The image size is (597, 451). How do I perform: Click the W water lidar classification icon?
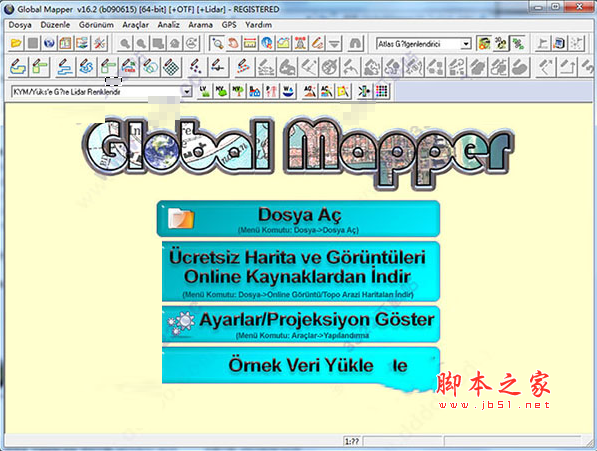(x=288, y=91)
